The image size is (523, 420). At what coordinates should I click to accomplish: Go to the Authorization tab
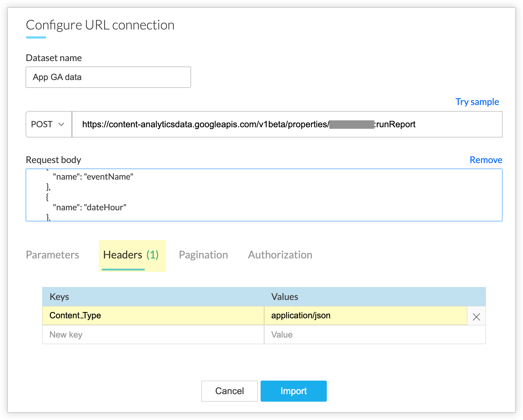click(280, 255)
